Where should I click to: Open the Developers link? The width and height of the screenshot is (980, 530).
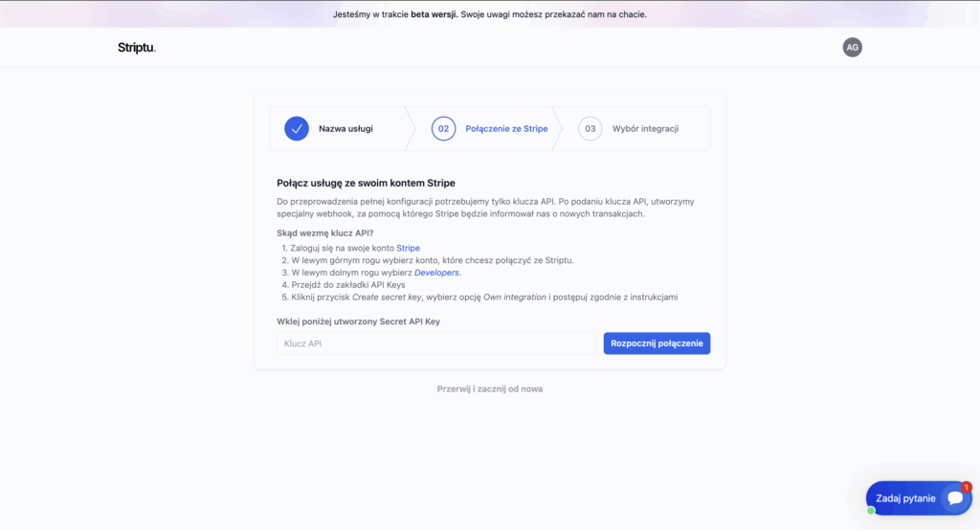click(x=436, y=273)
